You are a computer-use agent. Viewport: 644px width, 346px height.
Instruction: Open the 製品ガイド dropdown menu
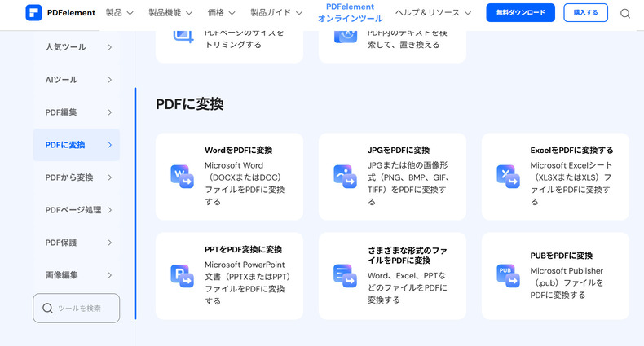[276, 13]
